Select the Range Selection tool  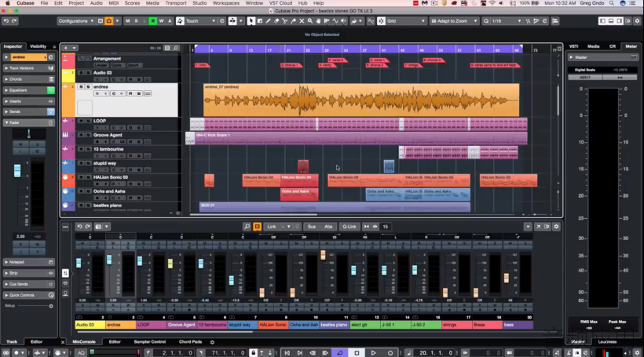coord(260,21)
